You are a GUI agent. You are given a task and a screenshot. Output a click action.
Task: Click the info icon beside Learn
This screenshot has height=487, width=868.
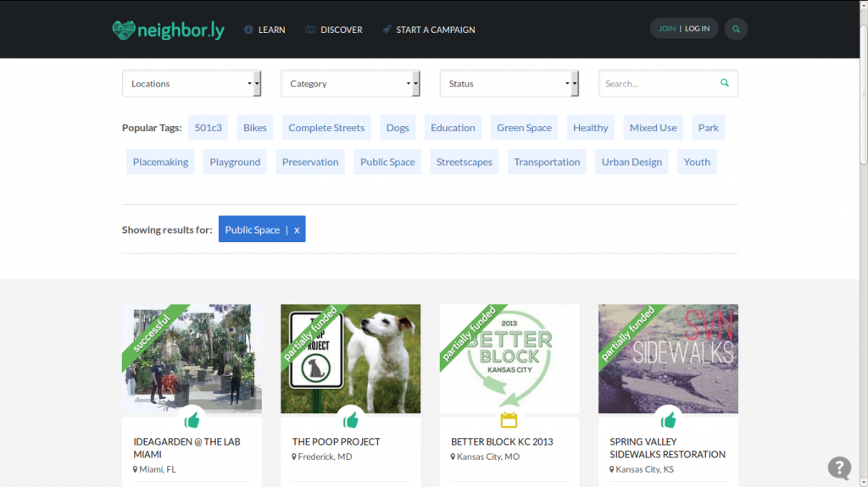pyautogui.click(x=248, y=30)
